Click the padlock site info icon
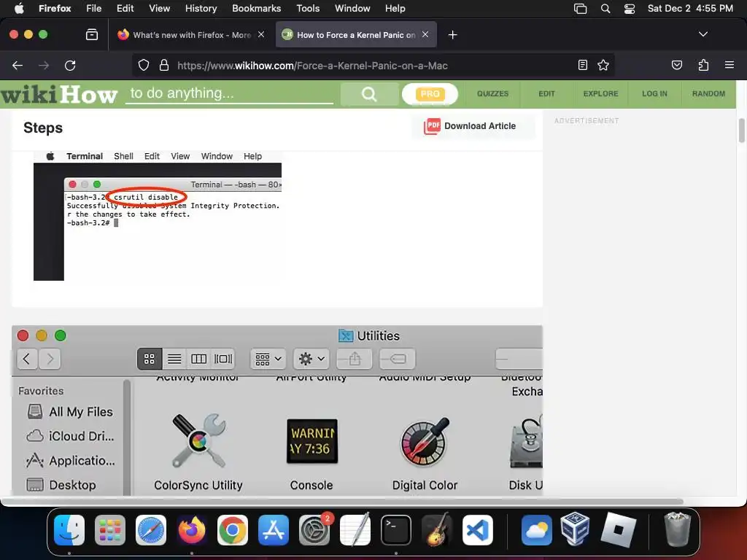This screenshot has height=560, width=747. click(164, 65)
